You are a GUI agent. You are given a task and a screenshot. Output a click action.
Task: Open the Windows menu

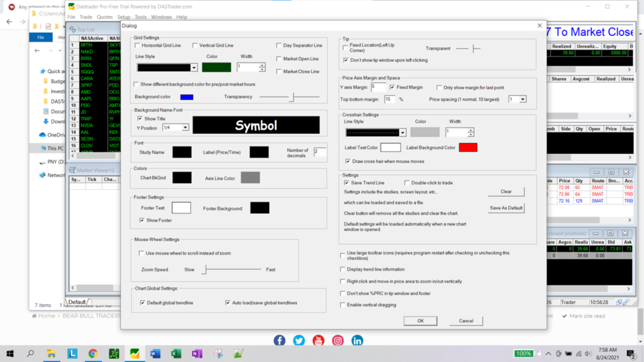click(162, 17)
